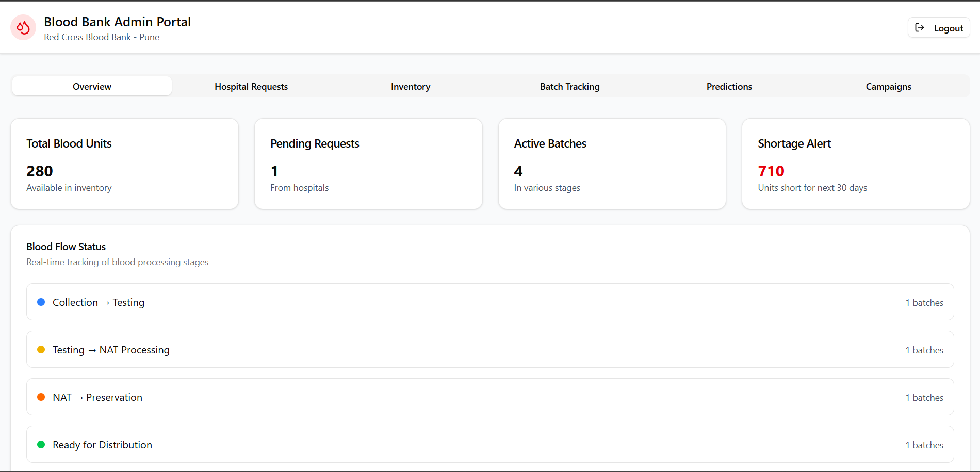Click the Testing → NAT Processing row label

click(111, 350)
